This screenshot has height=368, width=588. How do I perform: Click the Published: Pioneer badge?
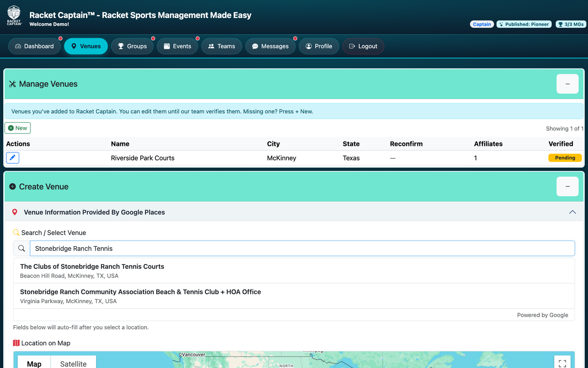pos(524,24)
